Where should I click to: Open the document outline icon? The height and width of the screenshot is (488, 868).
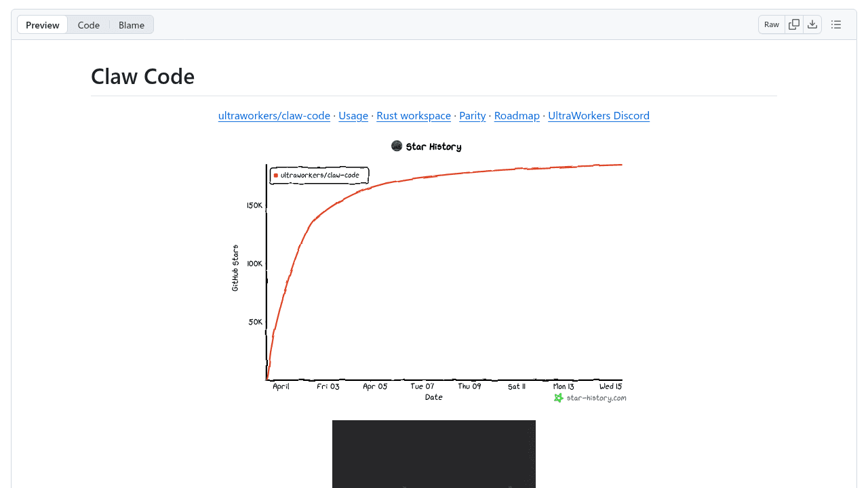pos(836,24)
